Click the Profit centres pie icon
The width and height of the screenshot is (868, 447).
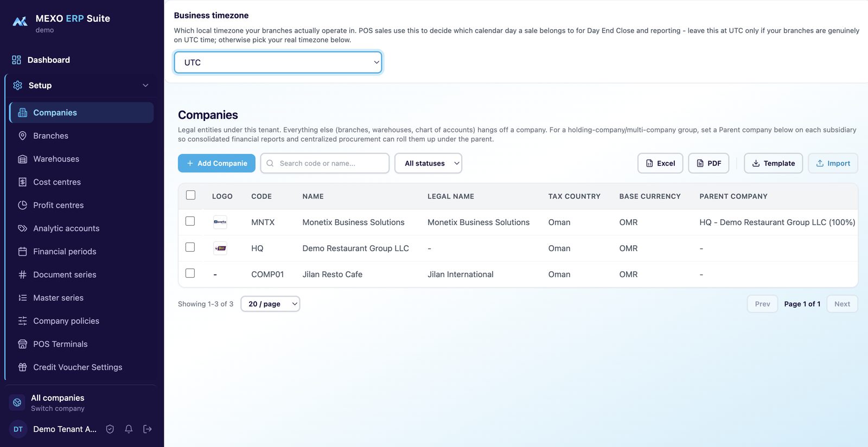(22, 205)
